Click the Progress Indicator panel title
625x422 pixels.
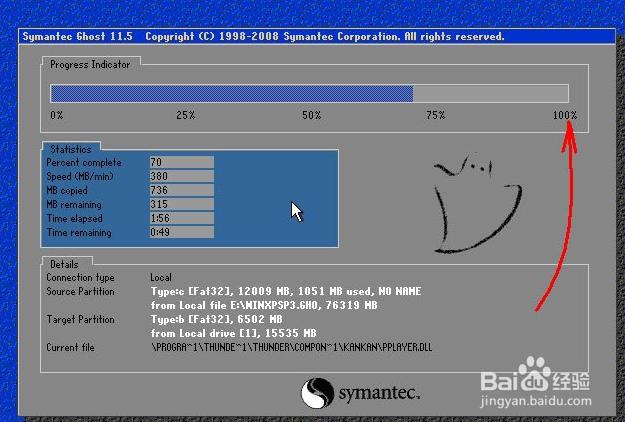[x=90, y=65]
